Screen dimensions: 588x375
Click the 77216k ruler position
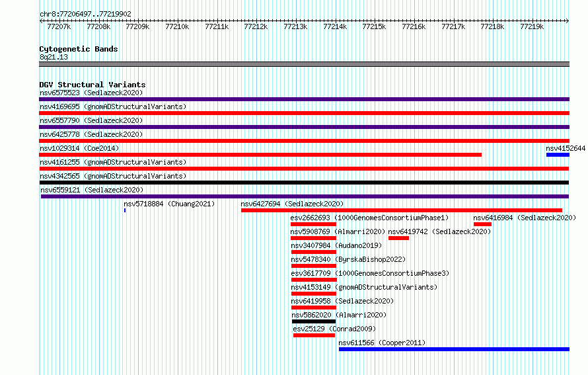tap(414, 26)
